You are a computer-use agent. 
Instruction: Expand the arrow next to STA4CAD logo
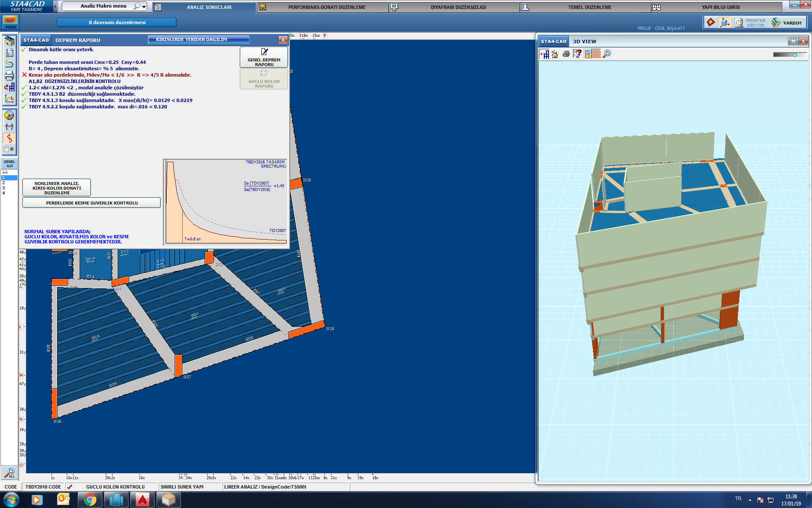pyautogui.click(x=55, y=6)
